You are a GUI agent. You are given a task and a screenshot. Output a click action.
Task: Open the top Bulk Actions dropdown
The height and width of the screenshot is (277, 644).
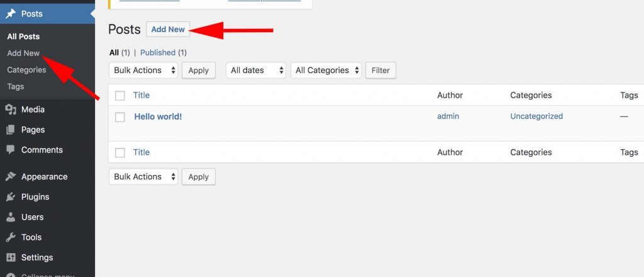click(x=143, y=71)
